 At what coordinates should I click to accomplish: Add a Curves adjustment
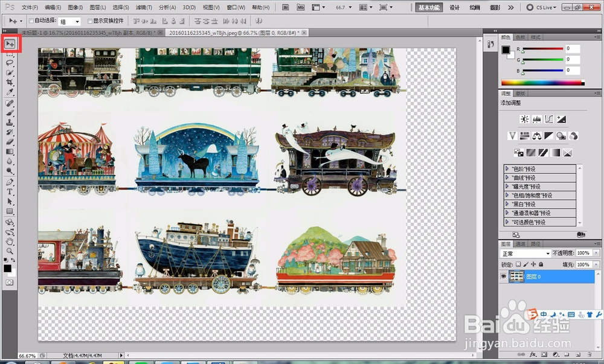click(549, 120)
